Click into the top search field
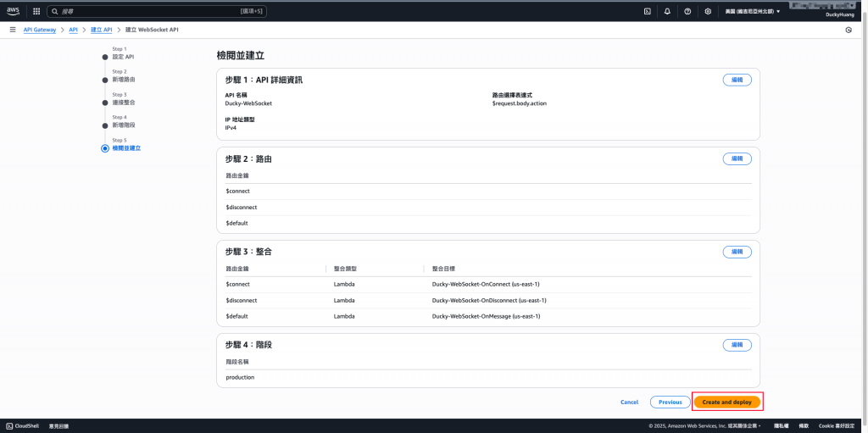 [x=157, y=11]
